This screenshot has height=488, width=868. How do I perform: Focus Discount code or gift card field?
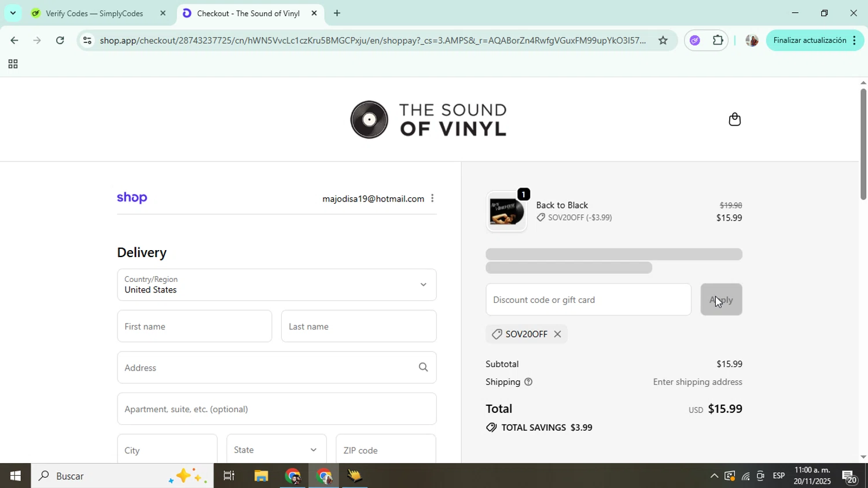pyautogui.click(x=589, y=299)
